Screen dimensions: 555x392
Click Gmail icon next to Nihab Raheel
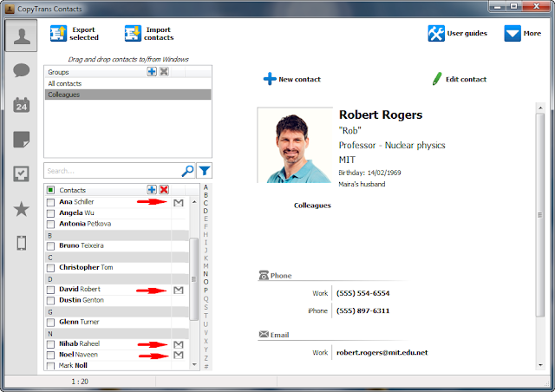point(179,344)
